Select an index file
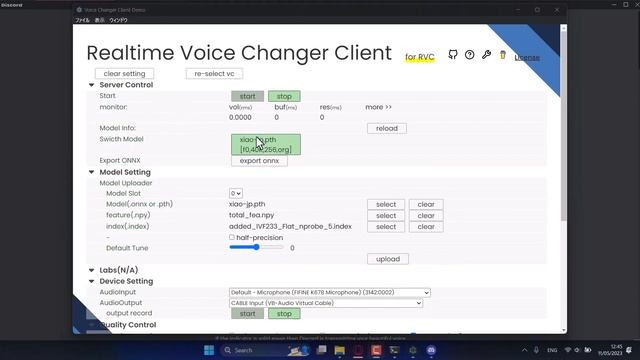This screenshot has height=360, width=640. (x=386, y=227)
